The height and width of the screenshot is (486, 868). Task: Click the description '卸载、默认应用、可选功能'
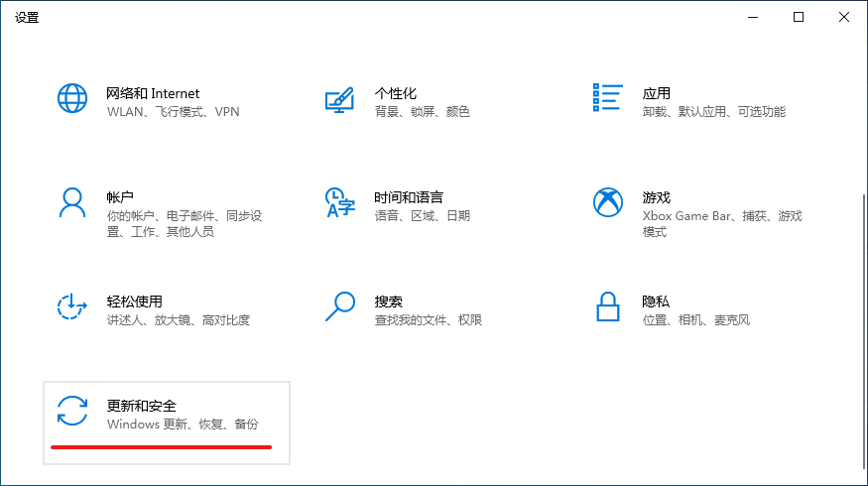714,112
